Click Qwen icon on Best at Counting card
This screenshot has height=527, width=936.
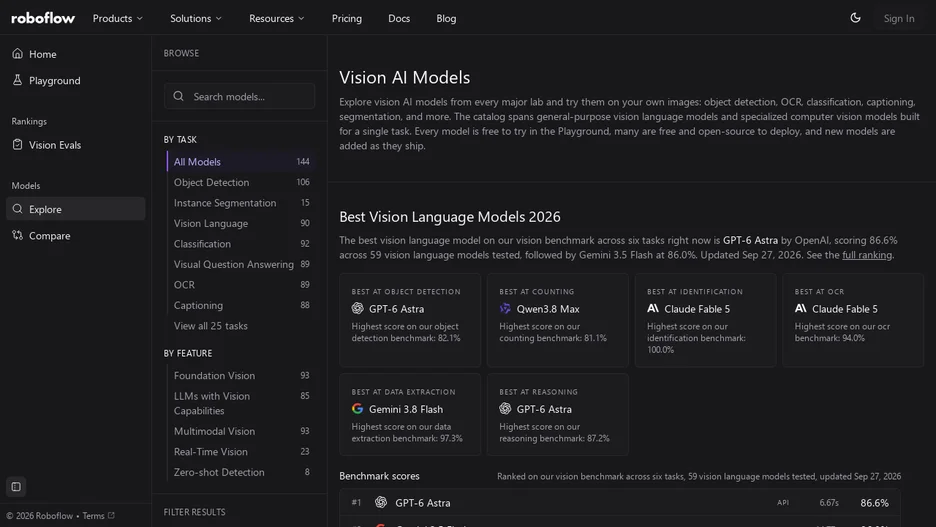coord(505,309)
